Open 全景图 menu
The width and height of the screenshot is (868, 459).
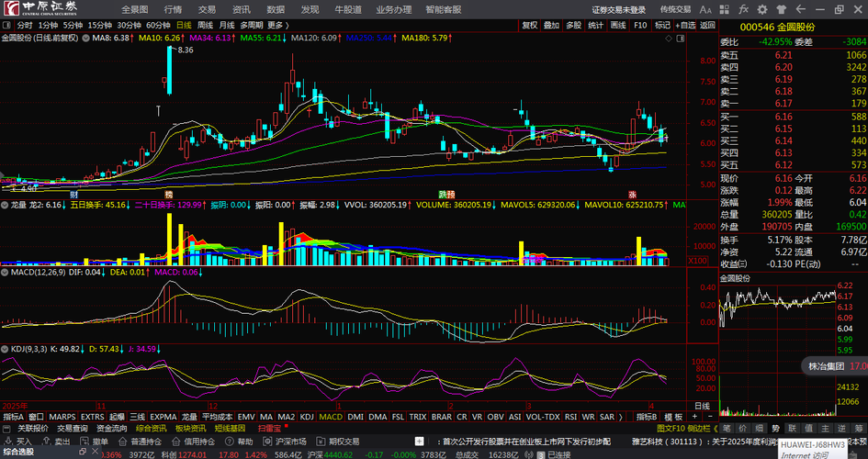[x=134, y=9]
